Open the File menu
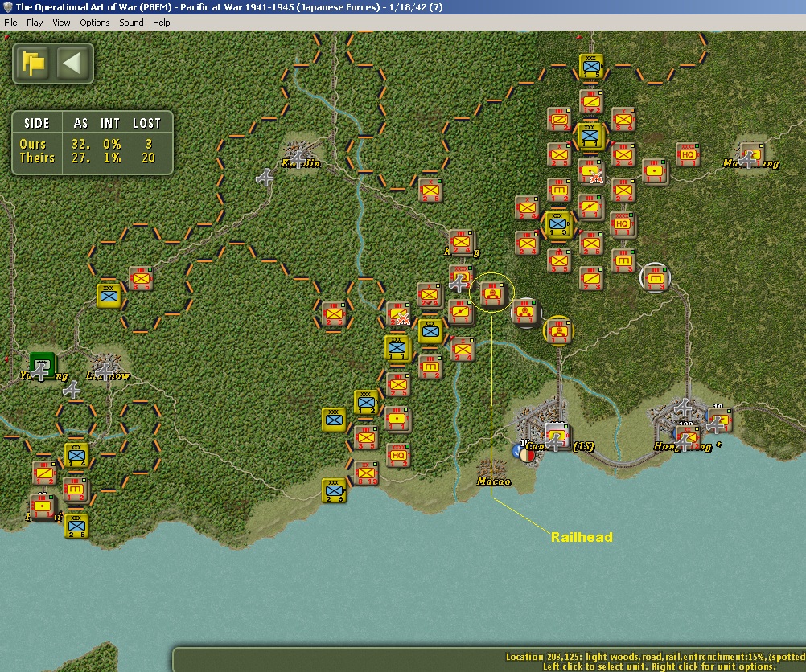 10,23
